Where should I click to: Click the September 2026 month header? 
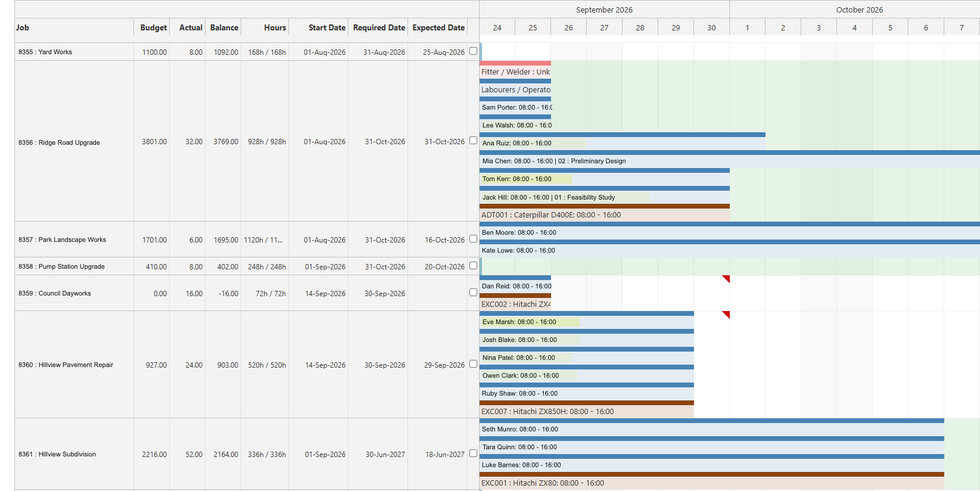click(604, 10)
